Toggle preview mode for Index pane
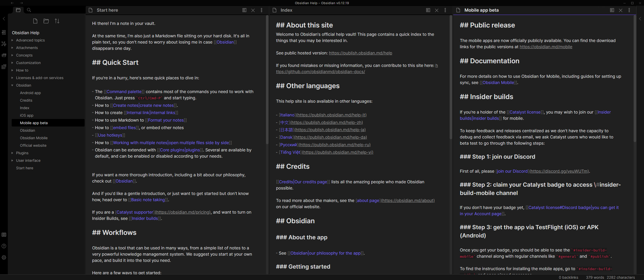The height and width of the screenshot is (280, 644). click(428, 10)
